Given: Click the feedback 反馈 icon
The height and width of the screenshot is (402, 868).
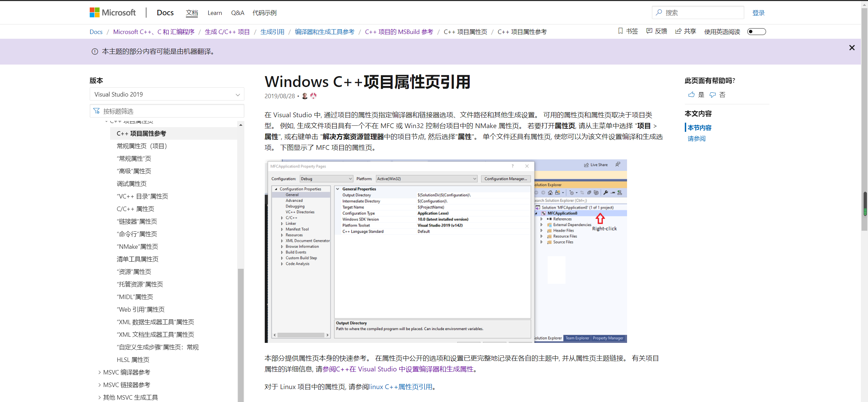Looking at the screenshot, I should [x=649, y=31].
